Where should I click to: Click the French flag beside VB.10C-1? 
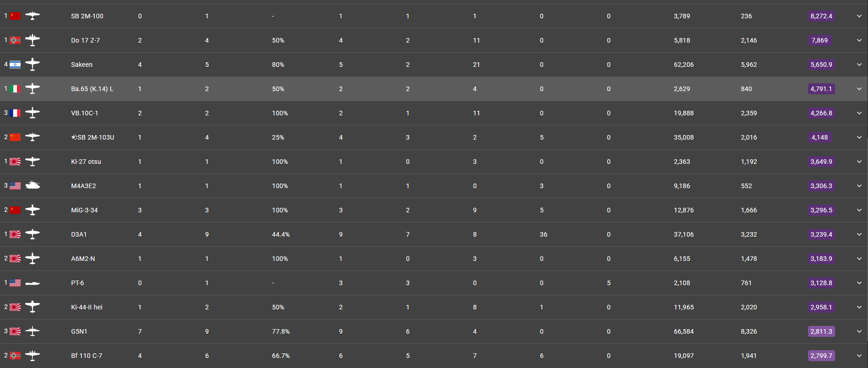[15, 113]
